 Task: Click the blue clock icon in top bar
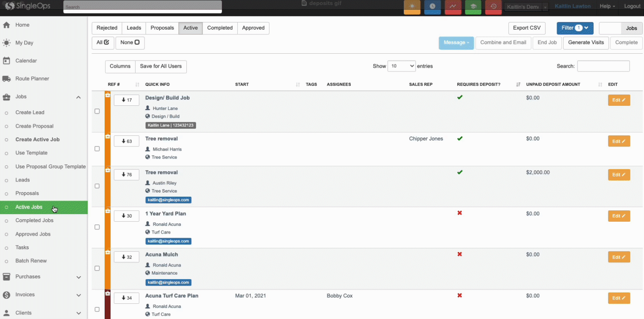(x=432, y=7)
